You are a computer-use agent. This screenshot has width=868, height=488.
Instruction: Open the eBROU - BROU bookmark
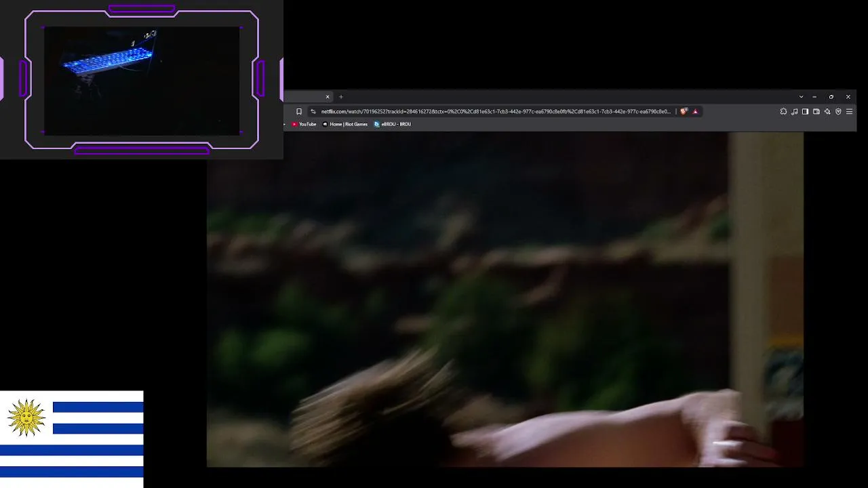coord(393,124)
